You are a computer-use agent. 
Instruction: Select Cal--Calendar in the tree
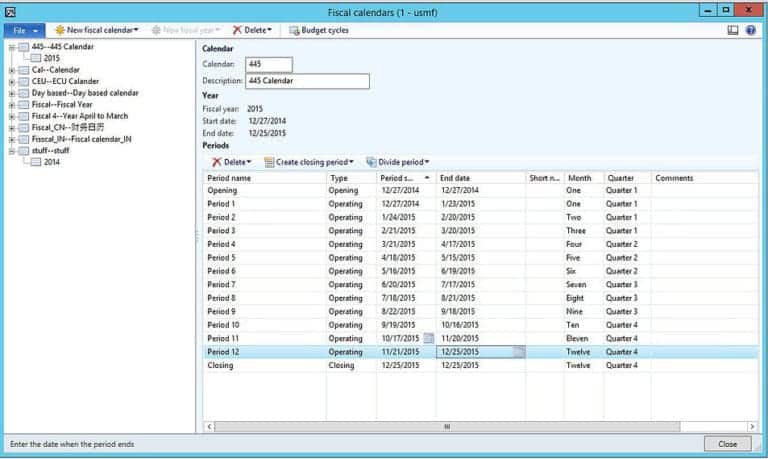pos(55,70)
